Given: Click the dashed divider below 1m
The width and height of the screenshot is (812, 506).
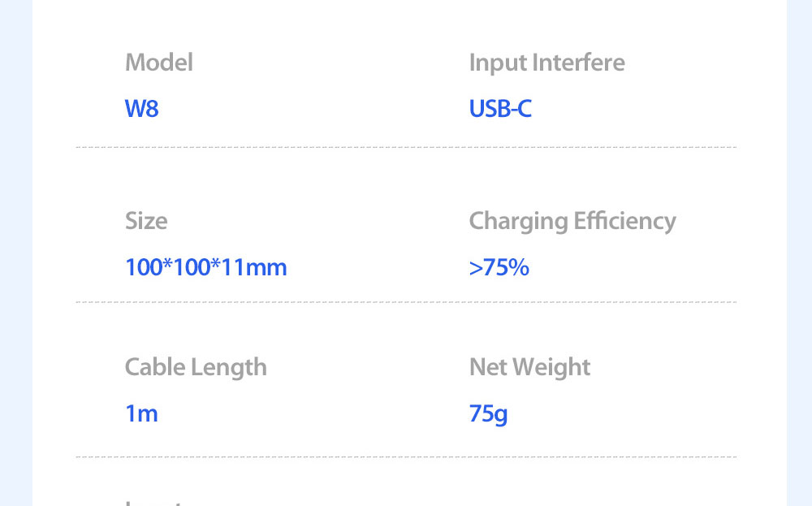Looking at the screenshot, I should [x=406, y=456].
